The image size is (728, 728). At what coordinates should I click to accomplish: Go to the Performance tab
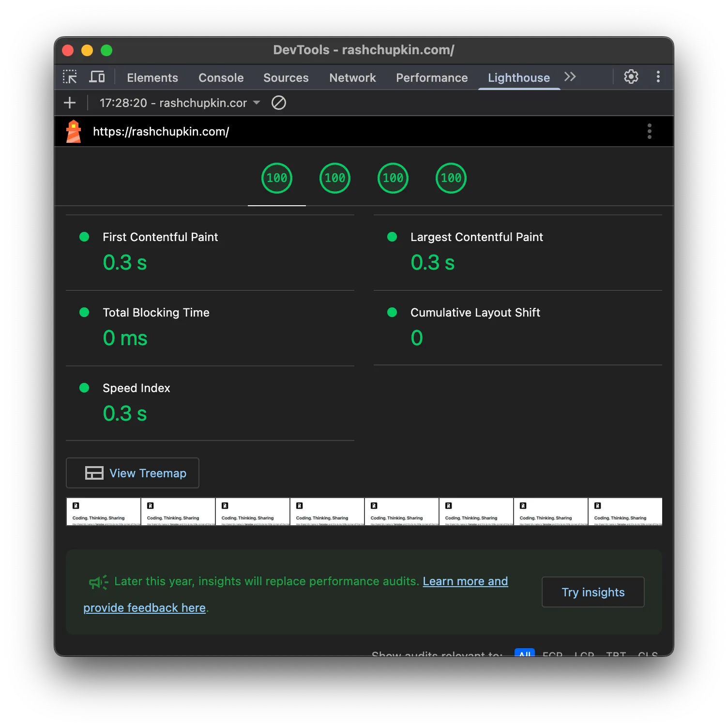click(432, 77)
